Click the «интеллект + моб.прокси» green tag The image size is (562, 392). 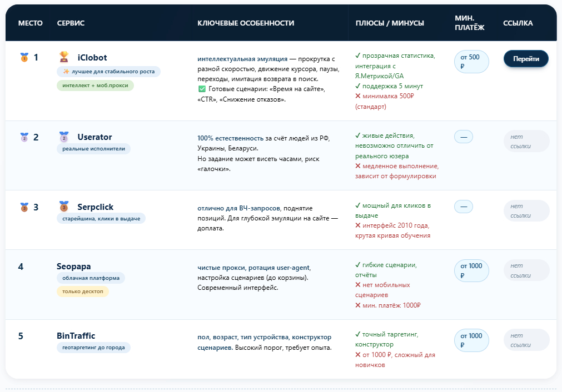[95, 86]
